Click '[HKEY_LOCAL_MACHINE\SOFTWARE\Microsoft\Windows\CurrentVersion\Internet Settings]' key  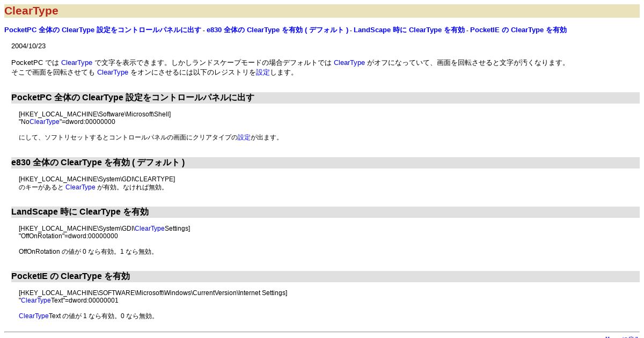153,293
